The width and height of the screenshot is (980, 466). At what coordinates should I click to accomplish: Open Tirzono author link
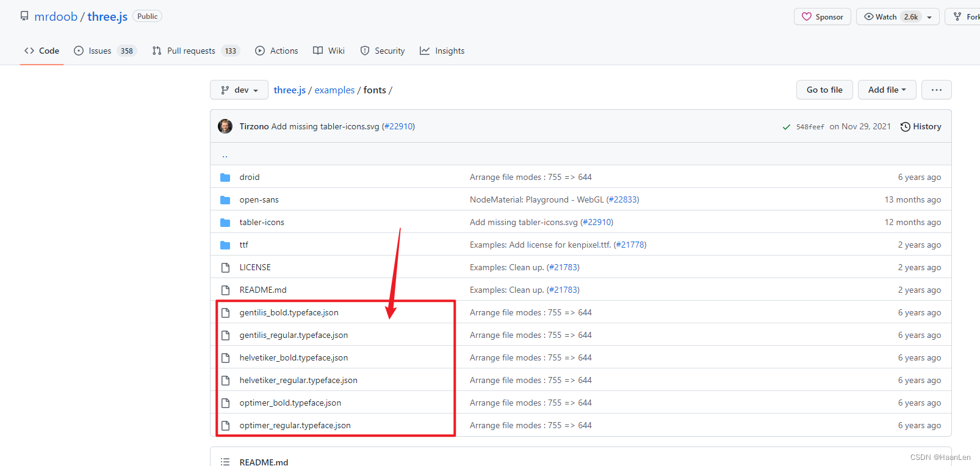254,126
